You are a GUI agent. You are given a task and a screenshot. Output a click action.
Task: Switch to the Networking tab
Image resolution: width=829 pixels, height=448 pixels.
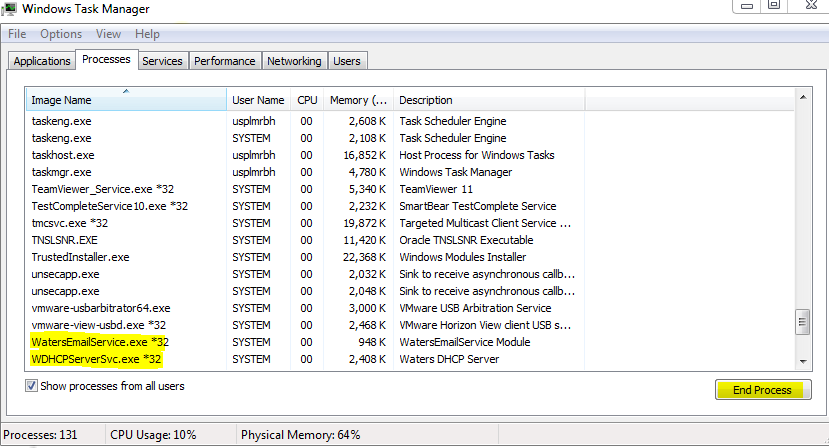[294, 61]
